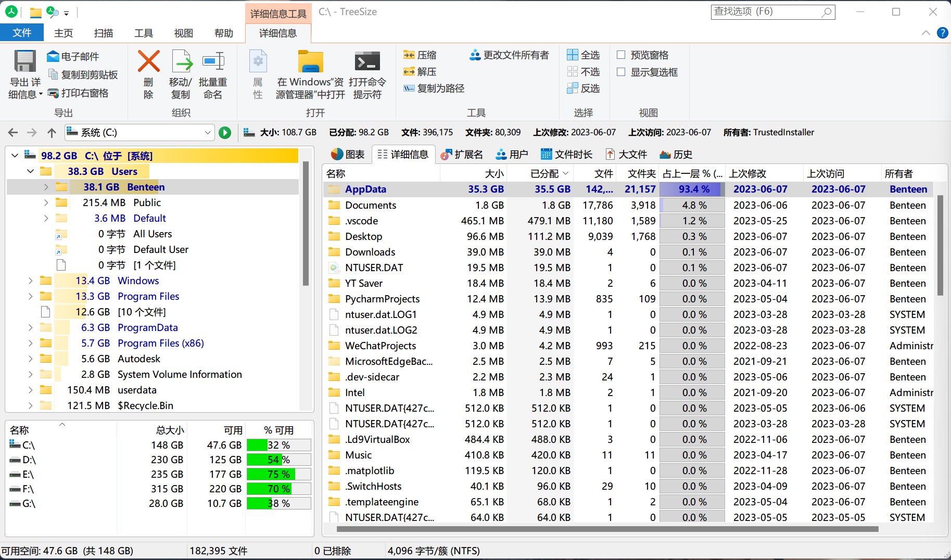Click the search magnifier in Find options box
This screenshot has height=560, width=951.
coord(827,12)
